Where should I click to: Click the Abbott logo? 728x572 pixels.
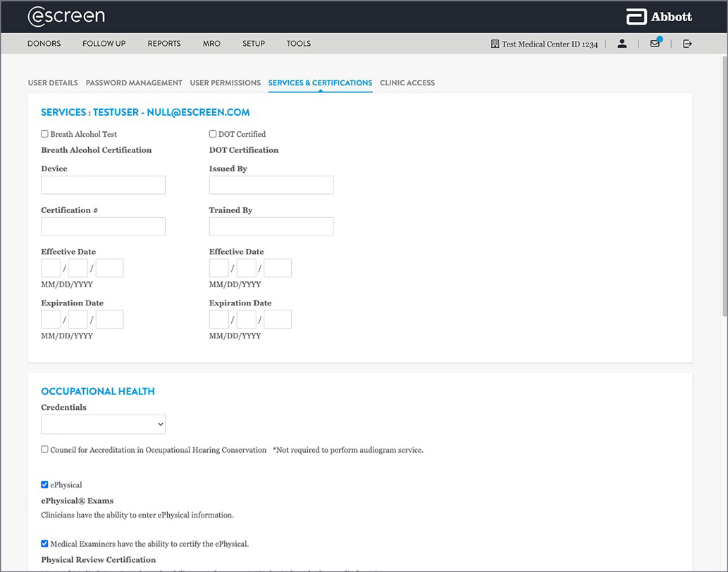[659, 17]
